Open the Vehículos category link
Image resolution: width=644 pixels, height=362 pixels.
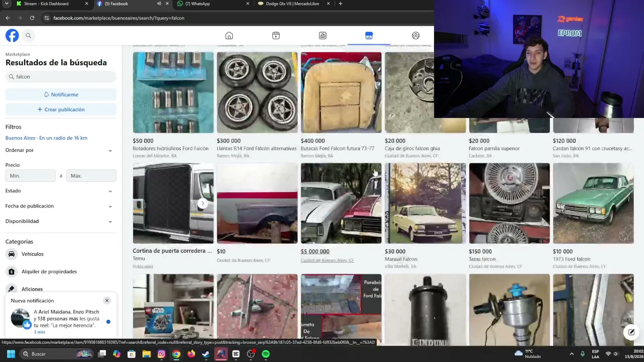click(33, 254)
